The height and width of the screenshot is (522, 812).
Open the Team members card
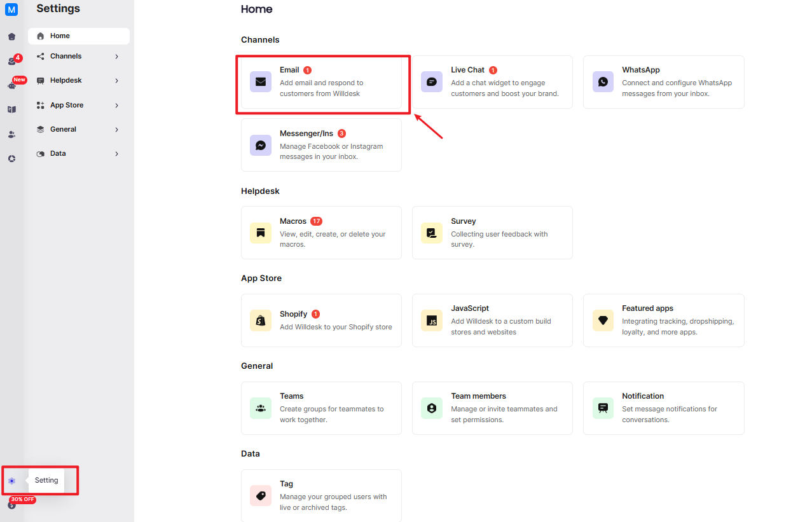[492, 408]
